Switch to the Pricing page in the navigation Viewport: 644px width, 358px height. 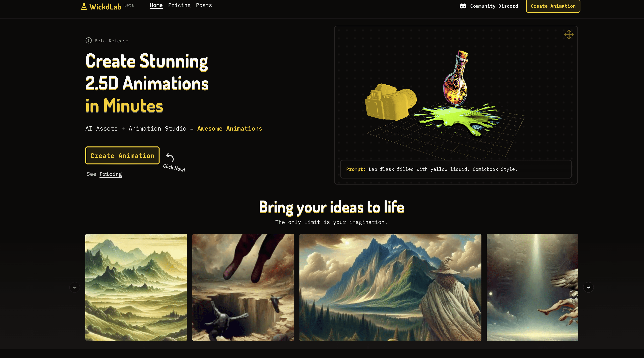(179, 5)
